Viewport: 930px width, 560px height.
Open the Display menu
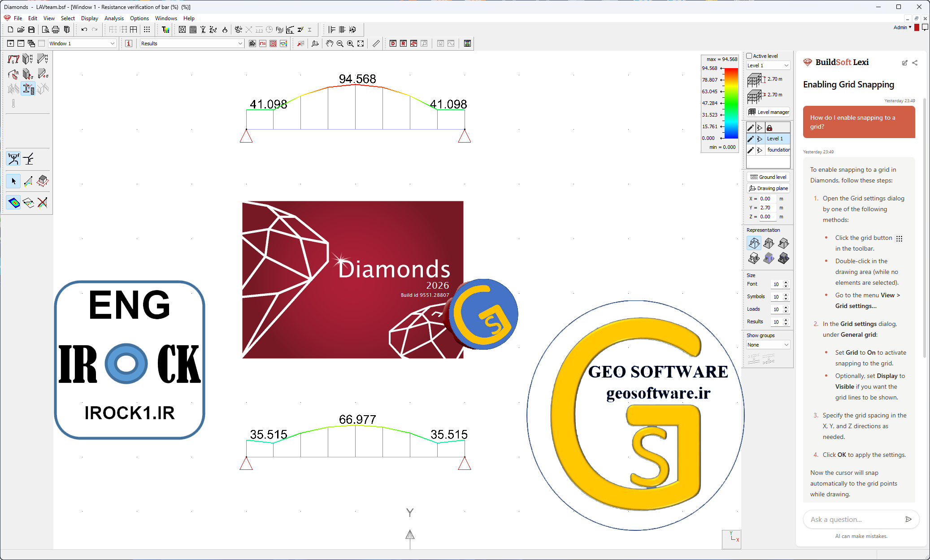(90, 18)
